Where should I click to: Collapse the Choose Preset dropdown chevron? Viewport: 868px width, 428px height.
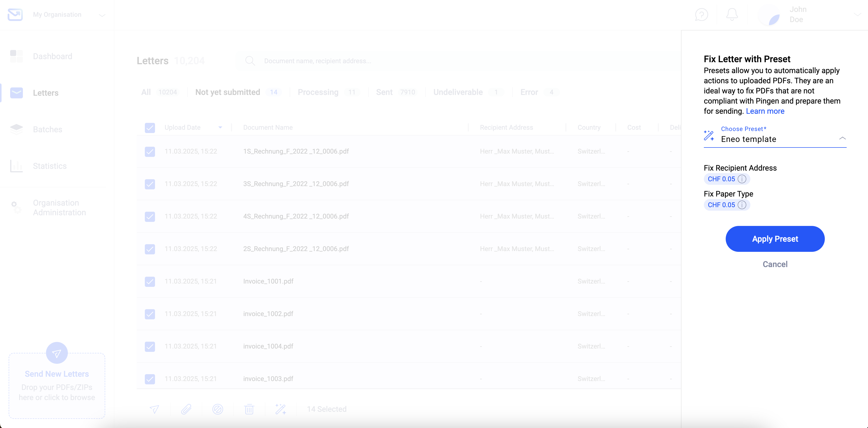pos(842,138)
